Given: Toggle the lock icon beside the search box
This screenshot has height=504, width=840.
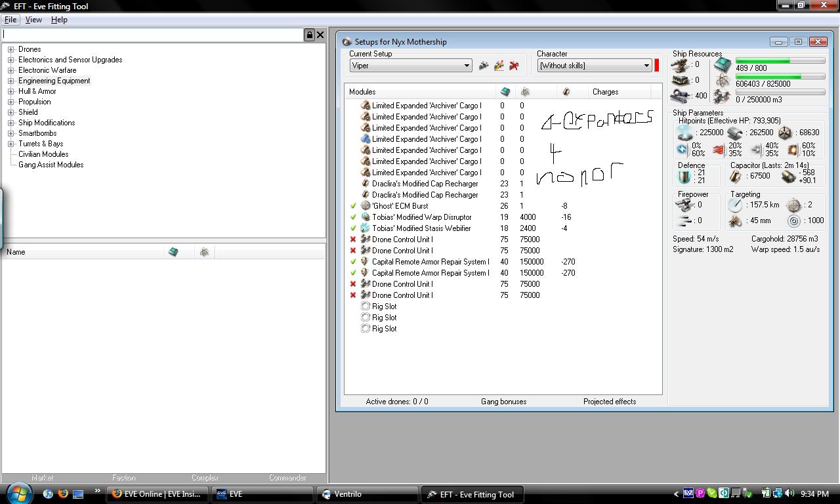Looking at the screenshot, I should coord(309,35).
